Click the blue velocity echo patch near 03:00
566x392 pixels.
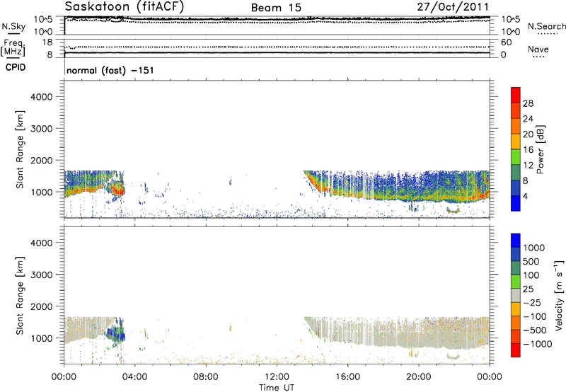pyautogui.click(x=117, y=334)
